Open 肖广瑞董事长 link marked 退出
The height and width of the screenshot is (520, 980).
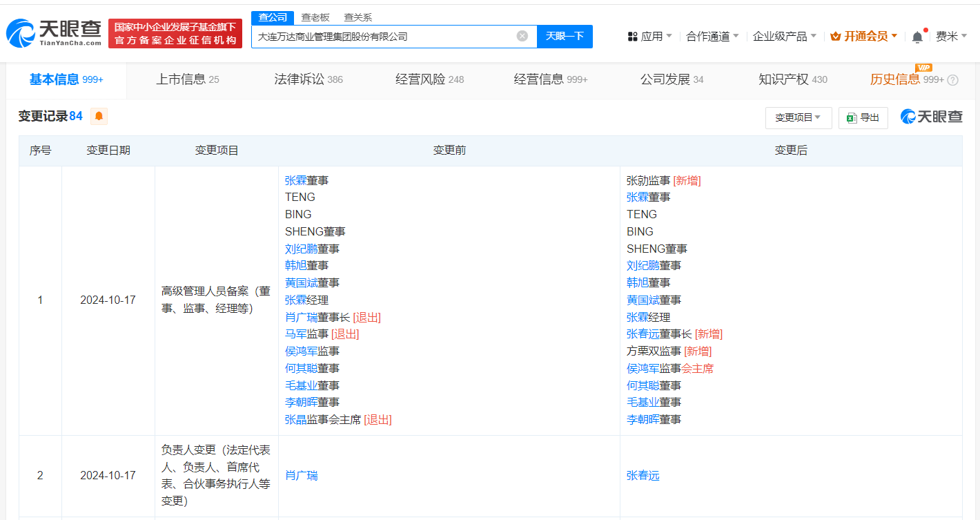point(301,317)
